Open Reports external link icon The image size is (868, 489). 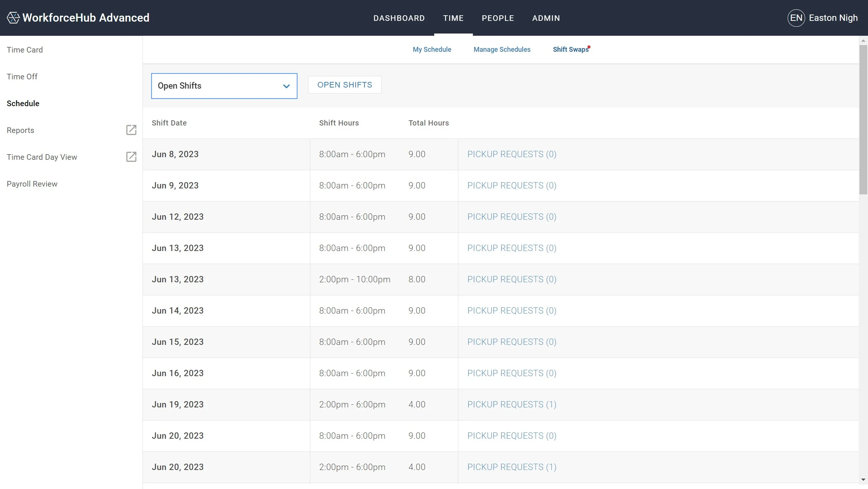point(131,130)
